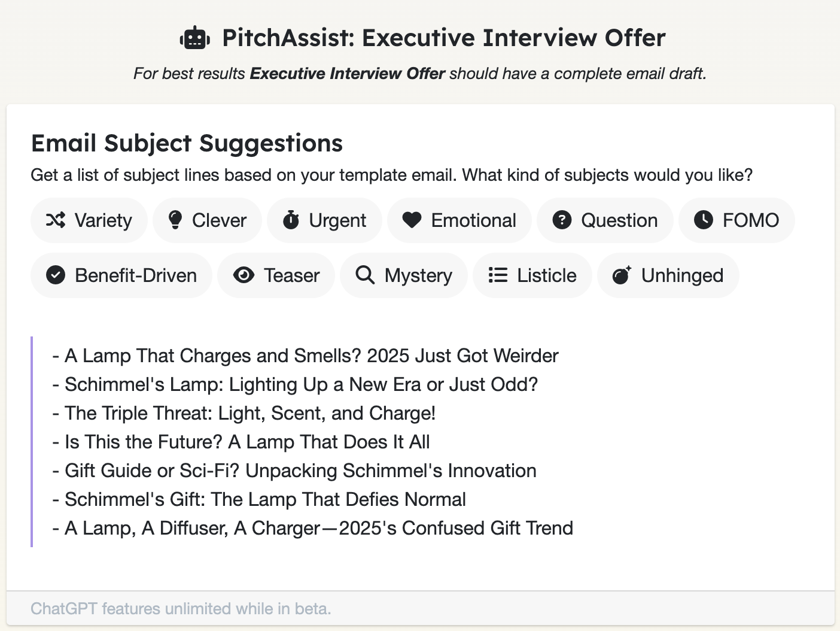Select the Variety subject option
The width and height of the screenshot is (840, 631).
pos(89,220)
